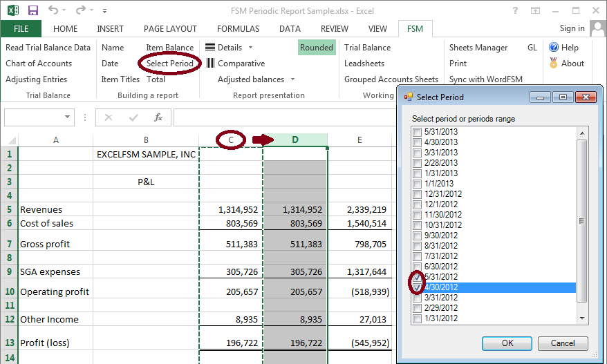Switch to the HOME tab
Viewport: 607px width, 364px height.
tap(66, 28)
